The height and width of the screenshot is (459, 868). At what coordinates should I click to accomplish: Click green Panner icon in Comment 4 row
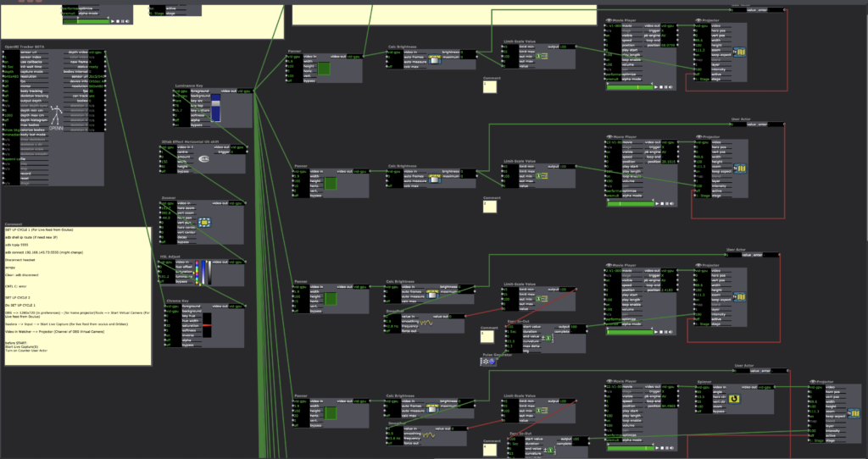331,413
